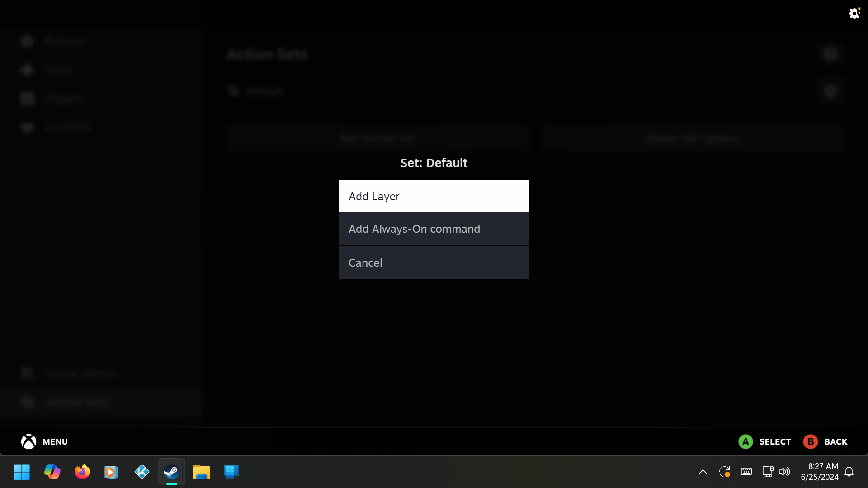Click the blue desktop app taskbar icon
This screenshot has width=868, height=488.
[231, 472]
